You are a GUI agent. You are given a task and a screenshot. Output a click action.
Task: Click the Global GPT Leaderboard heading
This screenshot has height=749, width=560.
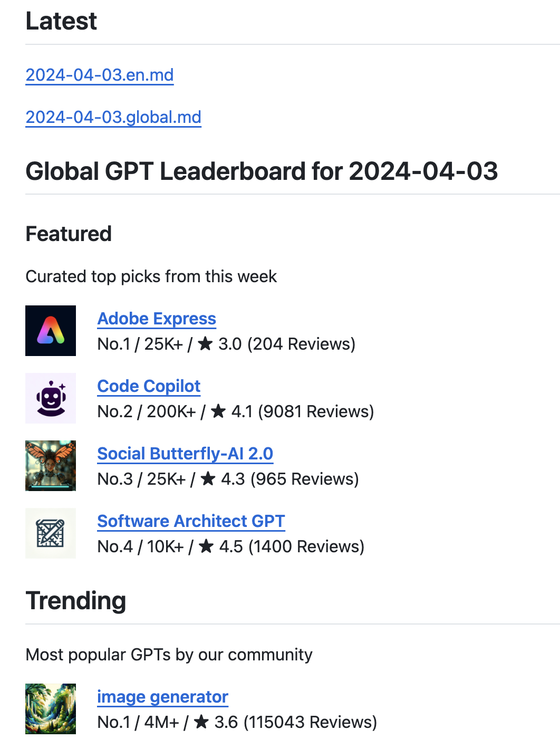tap(262, 171)
